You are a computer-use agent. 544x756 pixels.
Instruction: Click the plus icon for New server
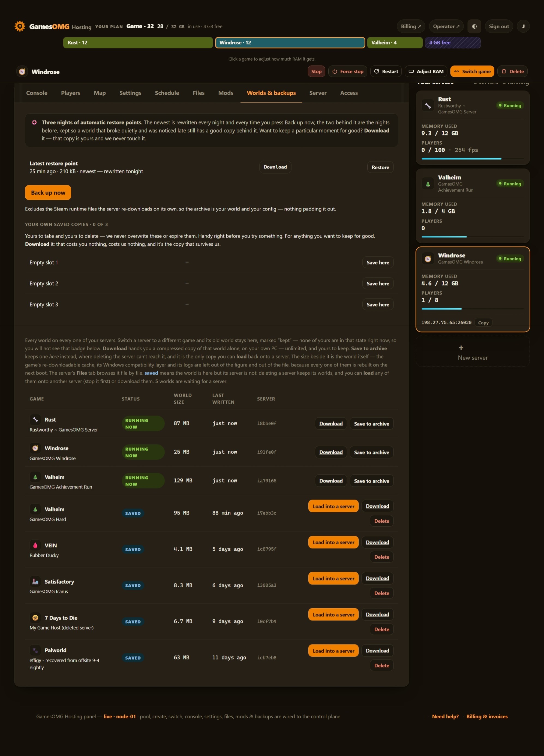click(x=461, y=348)
